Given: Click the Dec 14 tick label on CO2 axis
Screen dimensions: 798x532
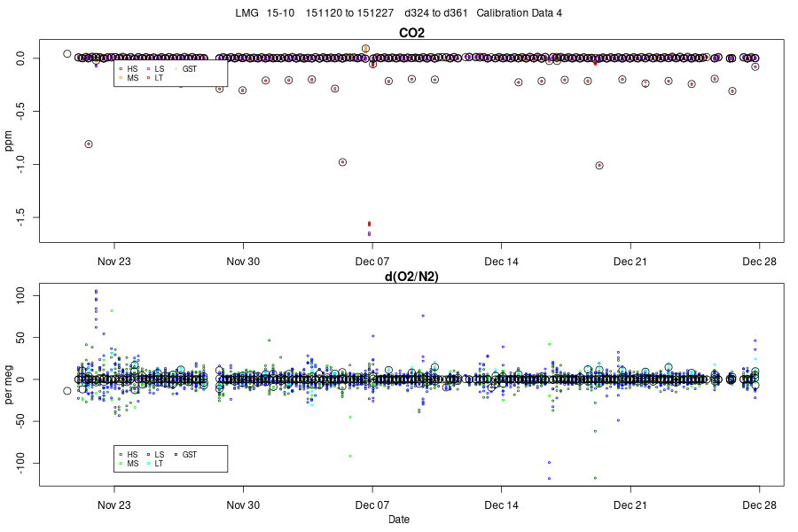Looking at the screenshot, I should (x=501, y=262).
